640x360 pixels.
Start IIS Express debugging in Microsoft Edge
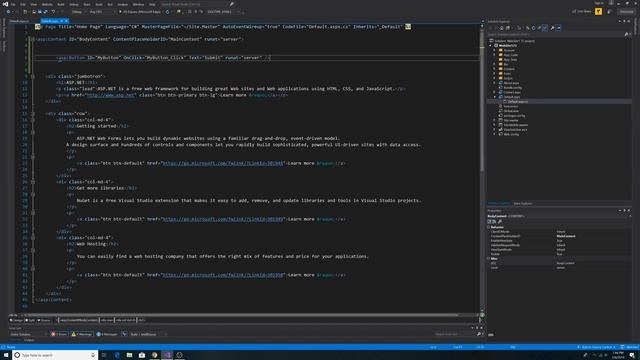coord(140,12)
